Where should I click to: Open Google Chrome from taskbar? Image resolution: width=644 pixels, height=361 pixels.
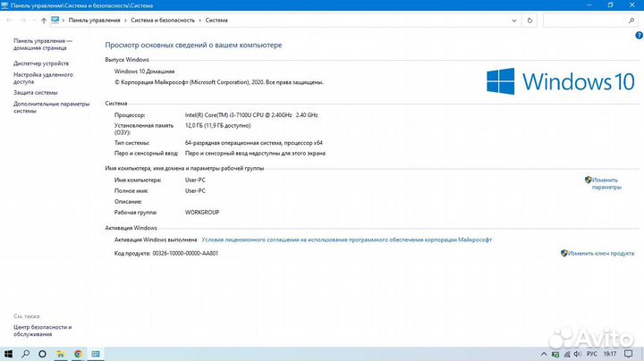point(78,354)
